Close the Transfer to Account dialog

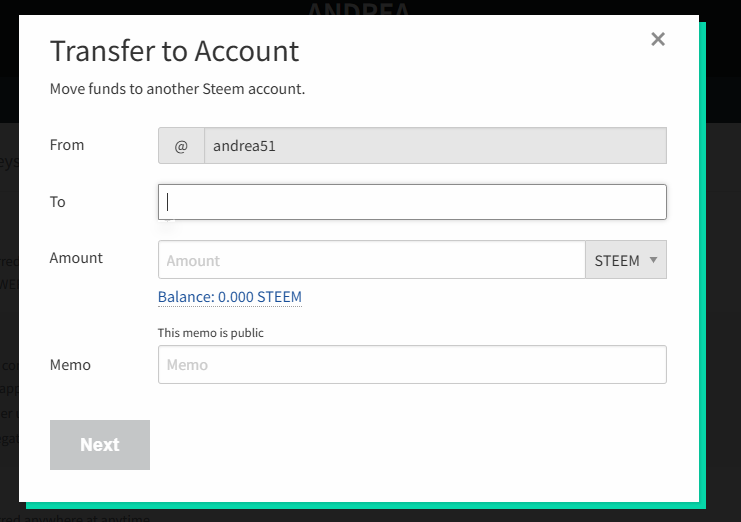(658, 39)
